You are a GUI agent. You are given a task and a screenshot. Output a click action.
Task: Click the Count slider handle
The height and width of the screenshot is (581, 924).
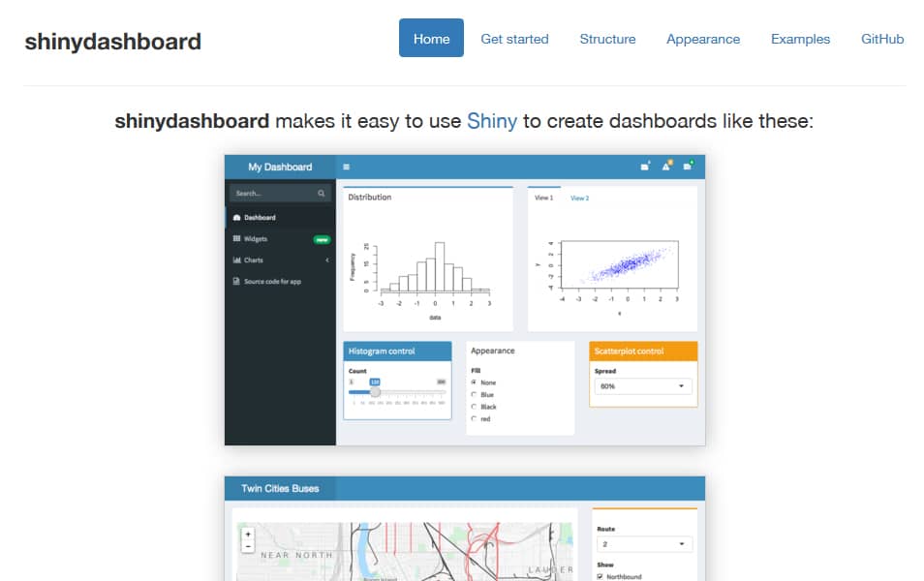click(375, 392)
